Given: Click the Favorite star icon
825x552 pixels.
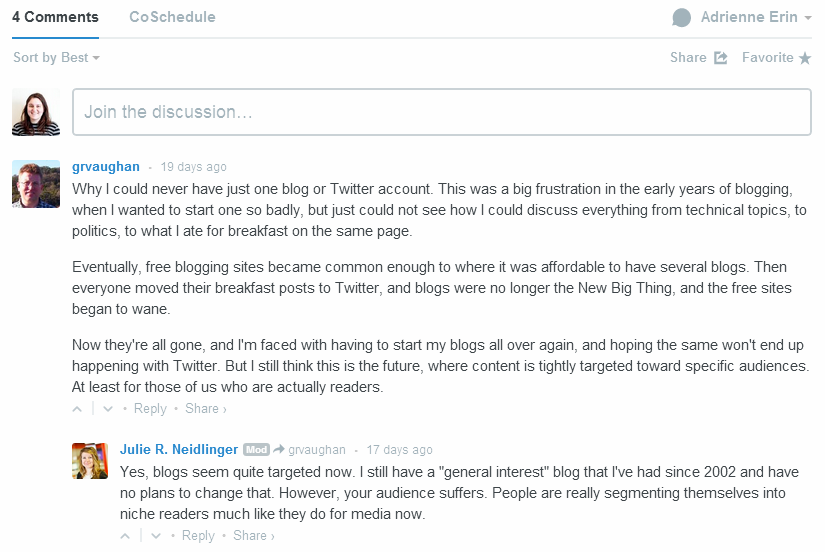Looking at the screenshot, I should tap(804, 58).
